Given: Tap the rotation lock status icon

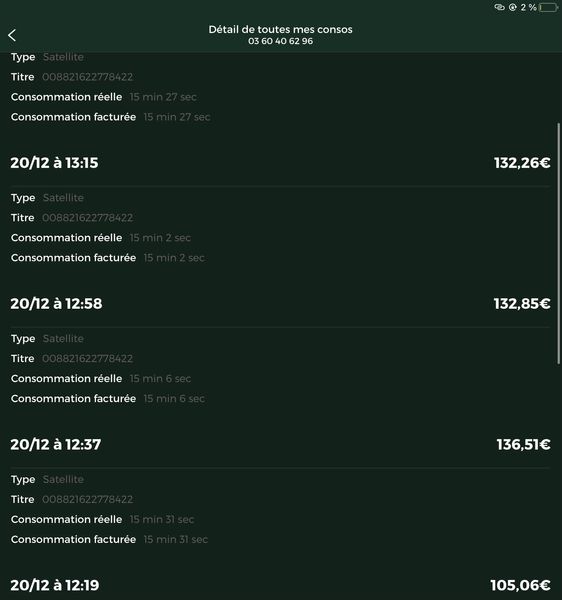Looking at the screenshot, I should click(x=513, y=7).
